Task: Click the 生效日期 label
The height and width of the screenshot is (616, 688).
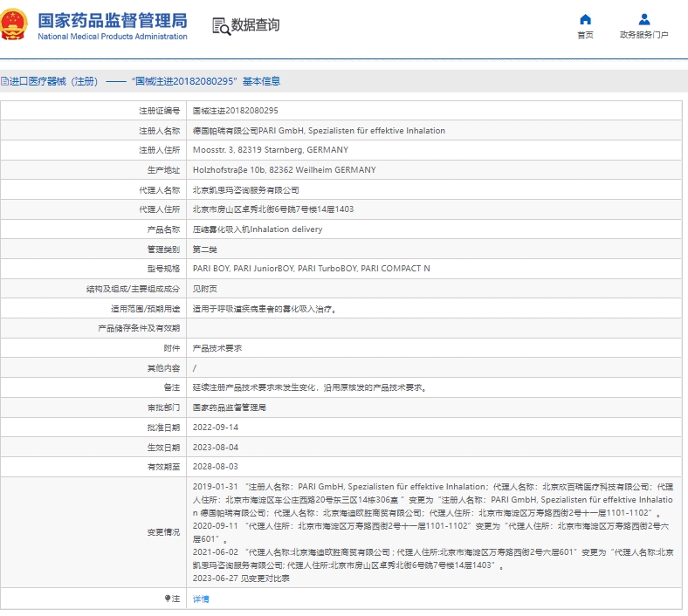Action: point(163,448)
